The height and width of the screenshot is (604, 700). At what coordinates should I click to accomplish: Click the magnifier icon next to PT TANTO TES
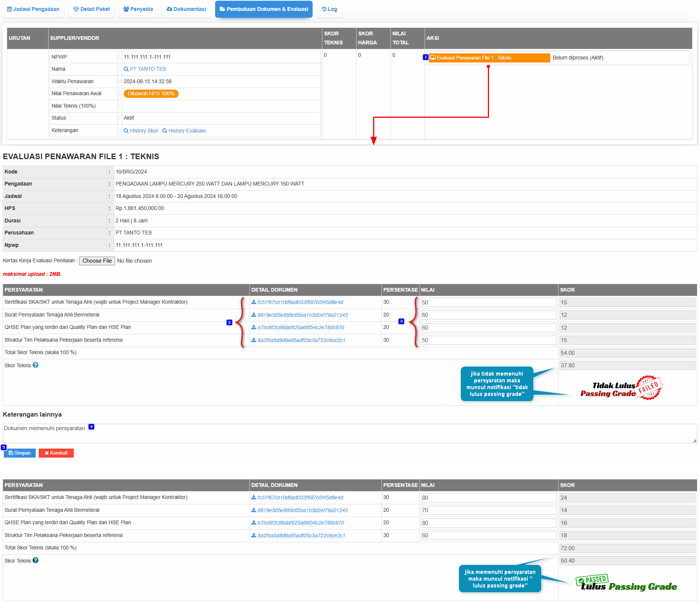click(126, 69)
